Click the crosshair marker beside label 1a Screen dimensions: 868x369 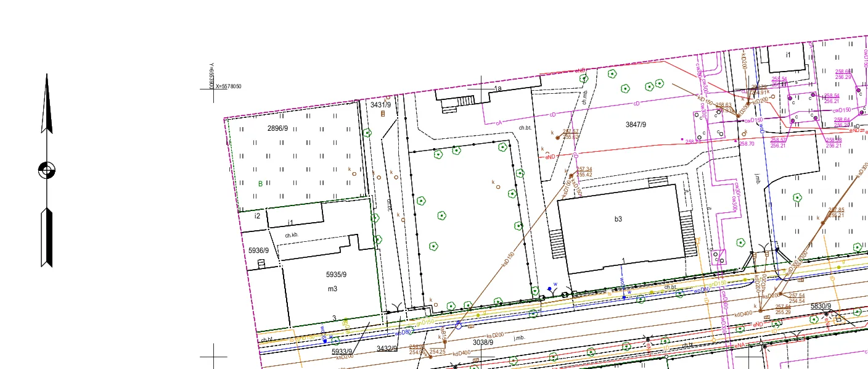coord(481,88)
